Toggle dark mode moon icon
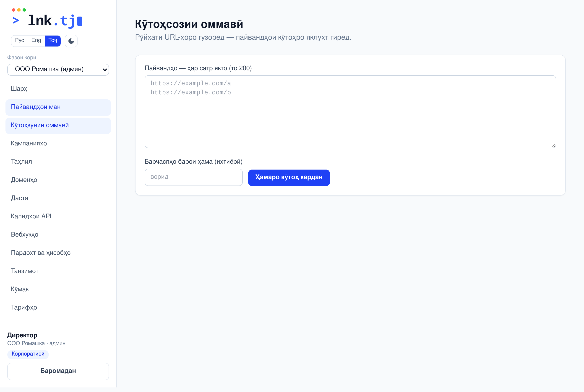This screenshot has height=392, width=584. point(71,41)
